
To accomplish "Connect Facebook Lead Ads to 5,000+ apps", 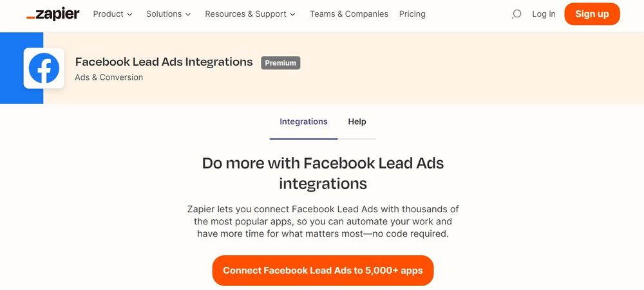I will pos(323,270).
